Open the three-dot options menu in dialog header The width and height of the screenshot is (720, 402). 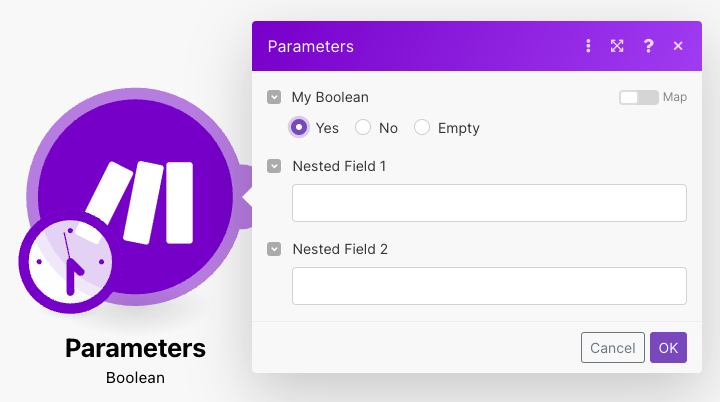pyautogui.click(x=588, y=46)
